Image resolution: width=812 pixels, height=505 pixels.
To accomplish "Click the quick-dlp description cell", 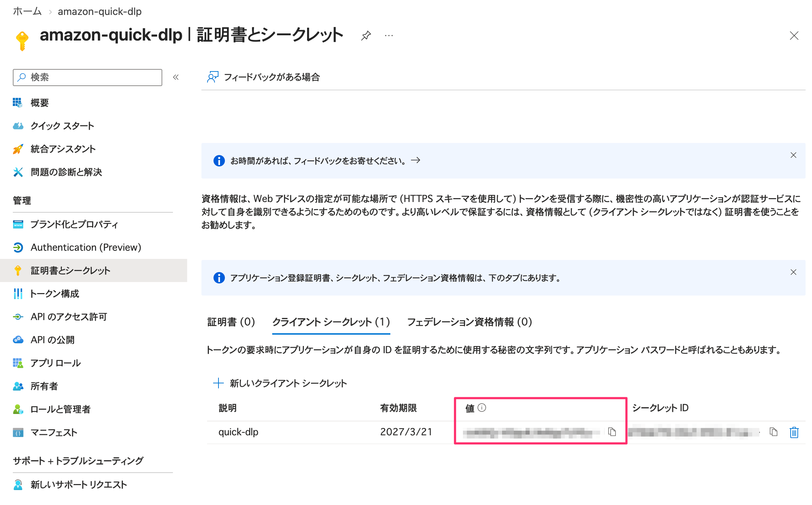I will [x=238, y=432].
